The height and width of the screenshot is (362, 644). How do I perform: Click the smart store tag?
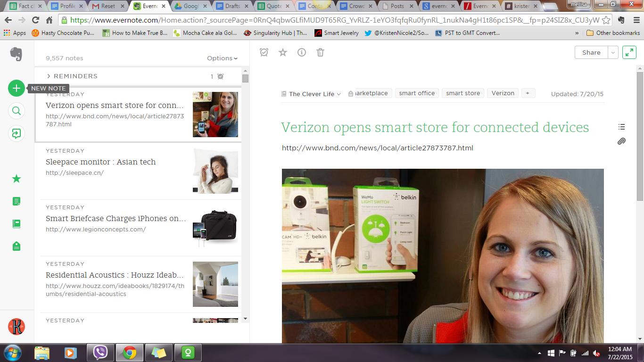click(463, 93)
